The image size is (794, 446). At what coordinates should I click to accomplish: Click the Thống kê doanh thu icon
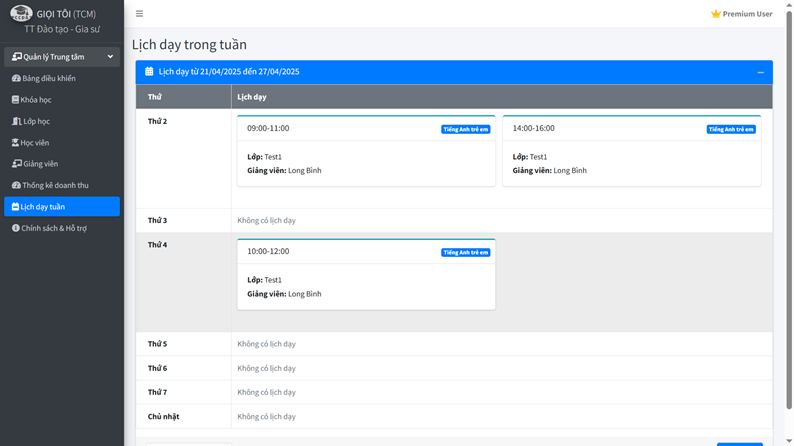(x=16, y=185)
